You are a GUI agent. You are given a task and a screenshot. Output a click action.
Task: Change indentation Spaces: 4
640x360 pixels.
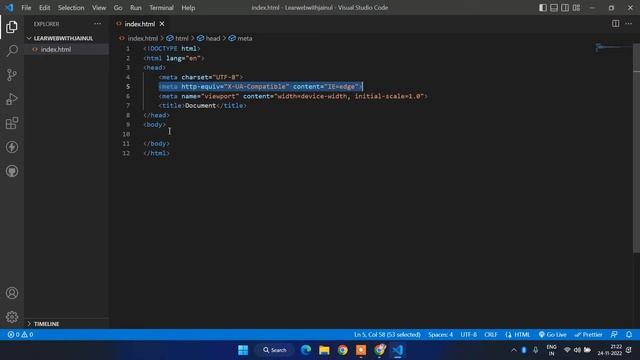point(440,334)
